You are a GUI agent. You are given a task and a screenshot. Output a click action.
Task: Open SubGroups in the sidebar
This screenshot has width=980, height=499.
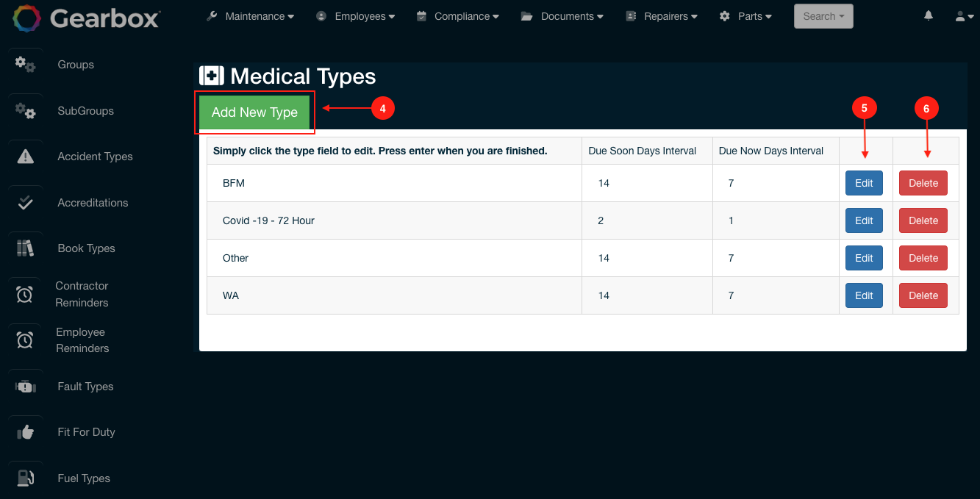85,111
